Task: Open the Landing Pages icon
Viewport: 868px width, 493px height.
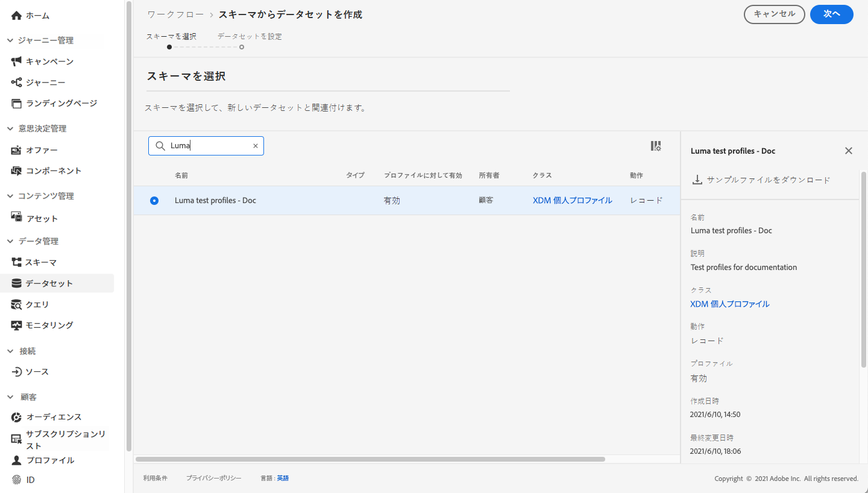Action: 16,104
